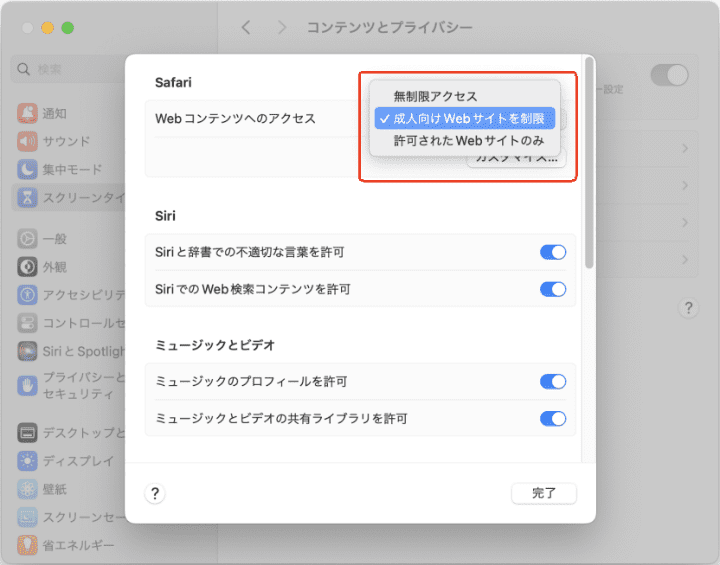Viewport: 720px width, 565px height.
Task: Open サウンド sidebar icon
Action: [27, 141]
